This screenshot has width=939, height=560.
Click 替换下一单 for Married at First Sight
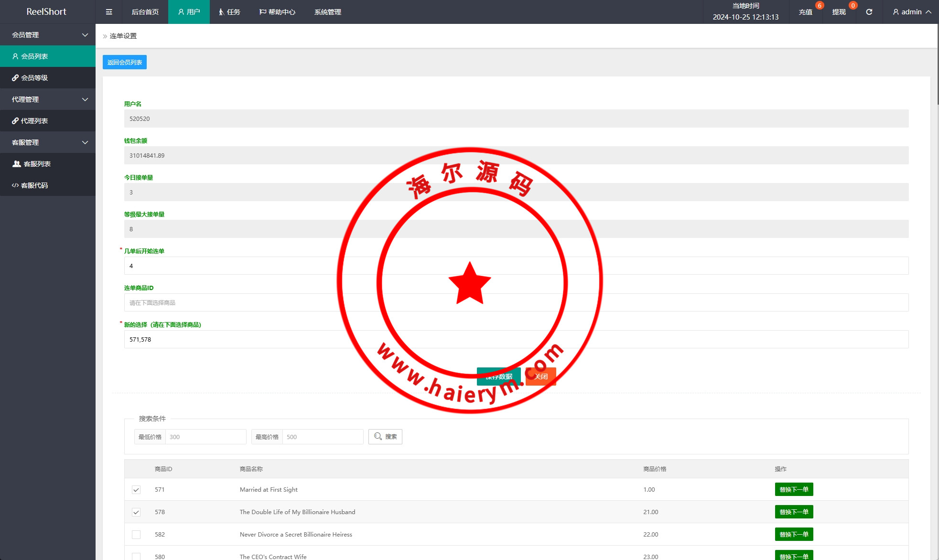[794, 489]
